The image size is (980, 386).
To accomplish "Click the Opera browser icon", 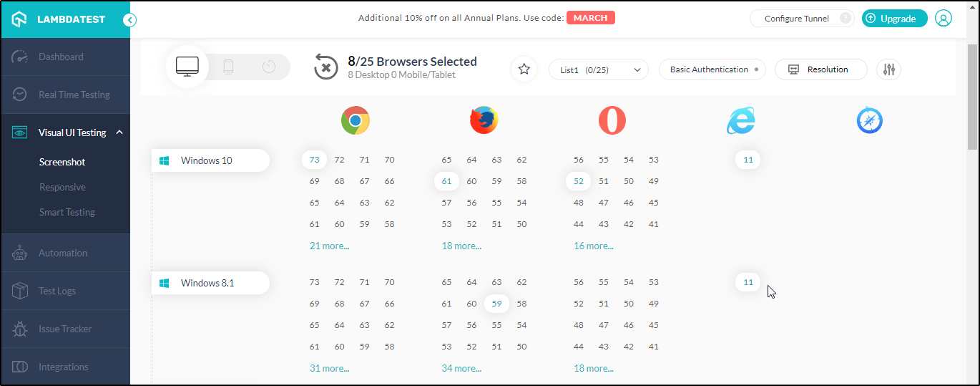I will point(612,120).
